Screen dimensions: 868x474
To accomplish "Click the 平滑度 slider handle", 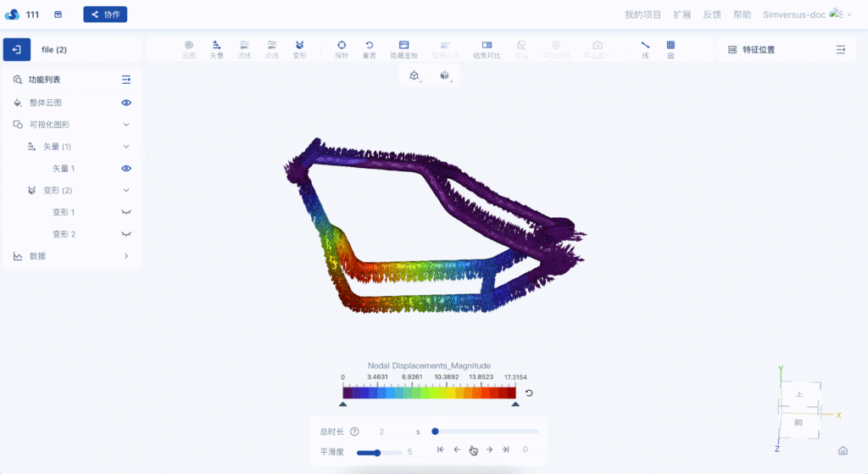I will (x=377, y=452).
